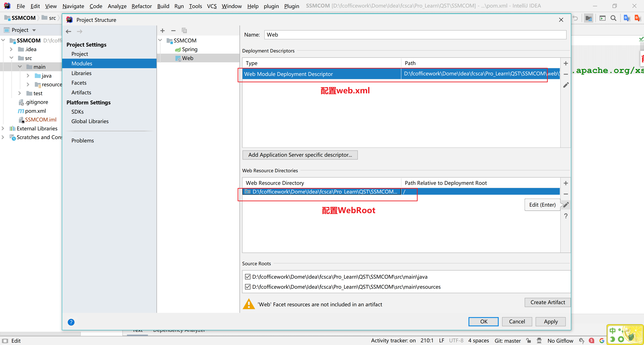Add a web resource directory
644x345 pixels.
(566, 183)
